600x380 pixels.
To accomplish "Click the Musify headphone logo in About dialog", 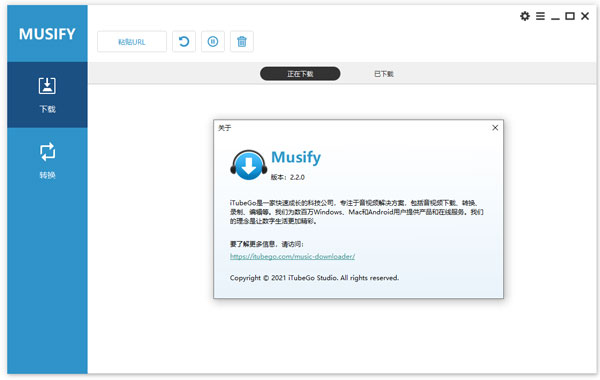I will tap(249, 165).
